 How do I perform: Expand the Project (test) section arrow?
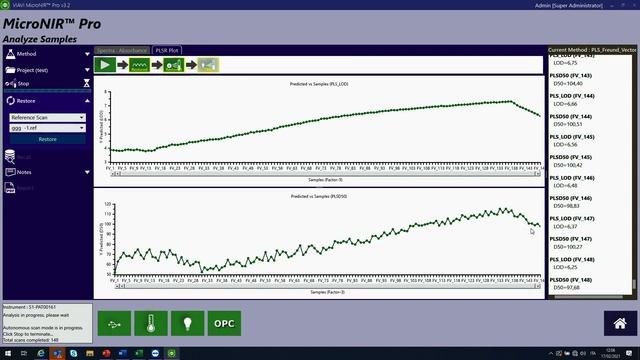[x=87, y=70]
